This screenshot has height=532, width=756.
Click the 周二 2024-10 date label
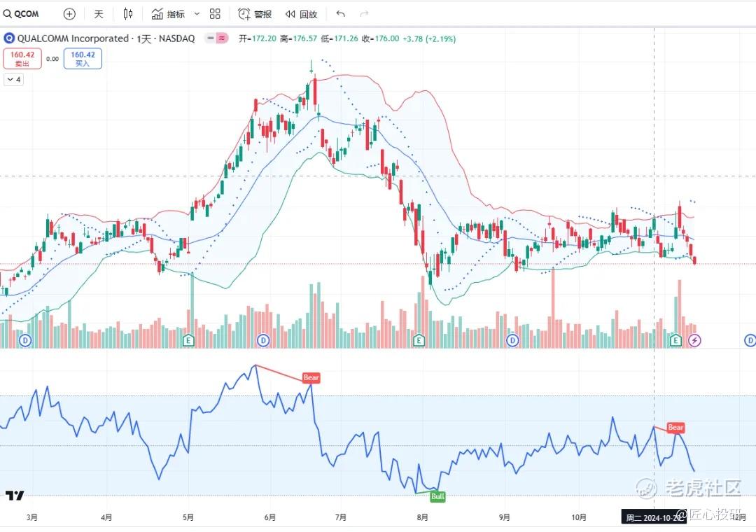tap(654, 517)
